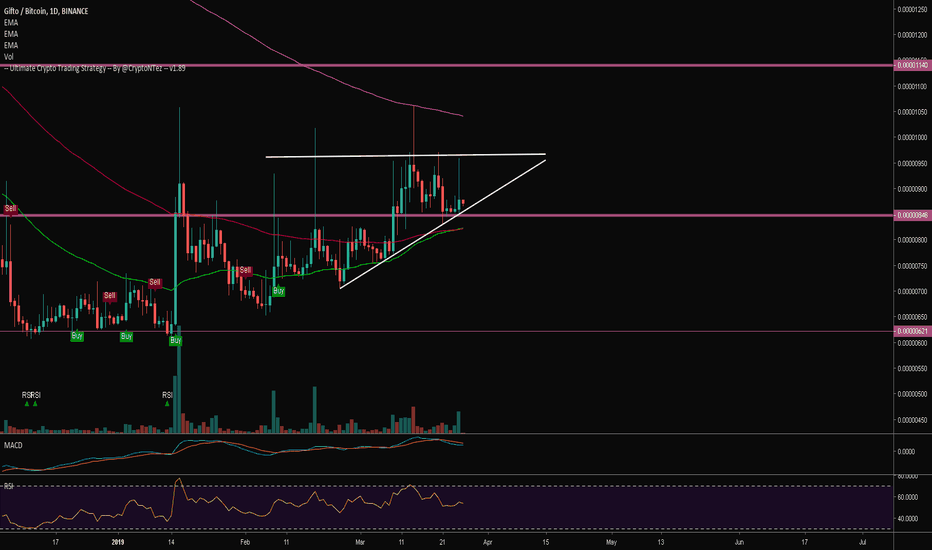The width and height of the screenshot is (932, 550).
Task: Select the Sell marker just before the January spike
Action: coord(155,282)
